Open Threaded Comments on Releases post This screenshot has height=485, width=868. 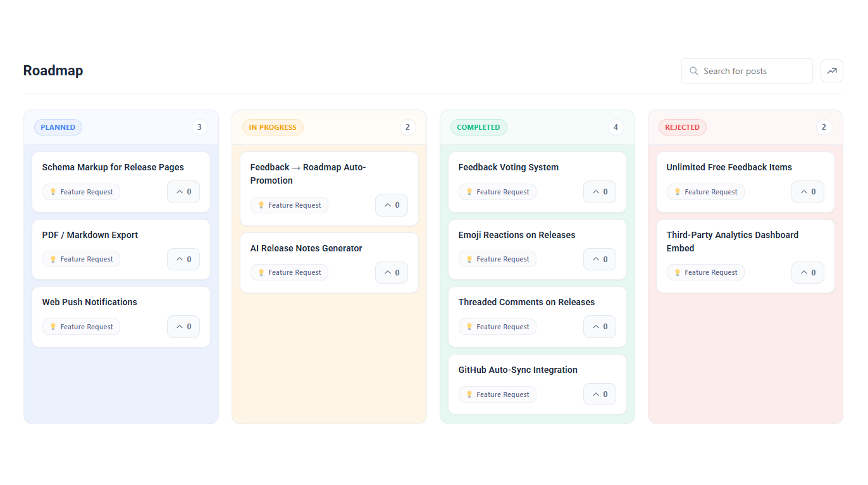(527, 302)
